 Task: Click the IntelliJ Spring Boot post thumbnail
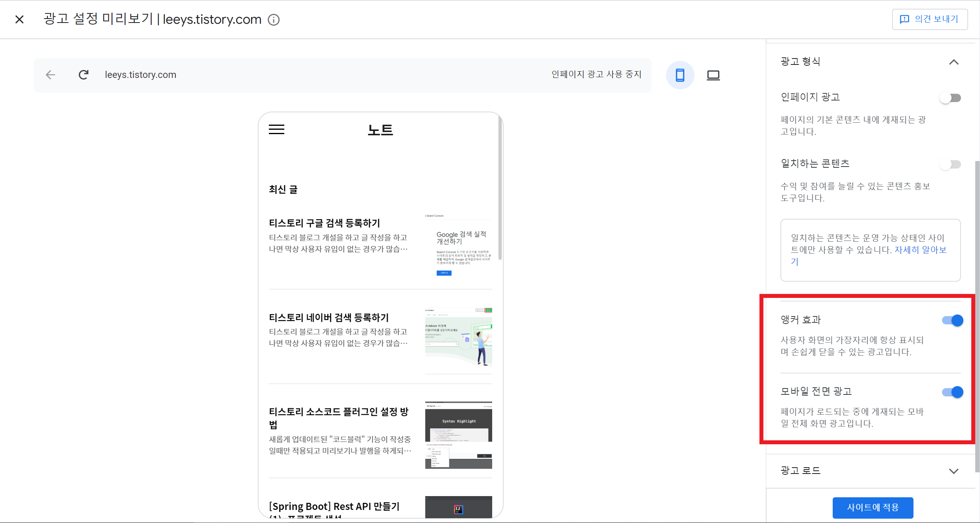pos(459,507)
